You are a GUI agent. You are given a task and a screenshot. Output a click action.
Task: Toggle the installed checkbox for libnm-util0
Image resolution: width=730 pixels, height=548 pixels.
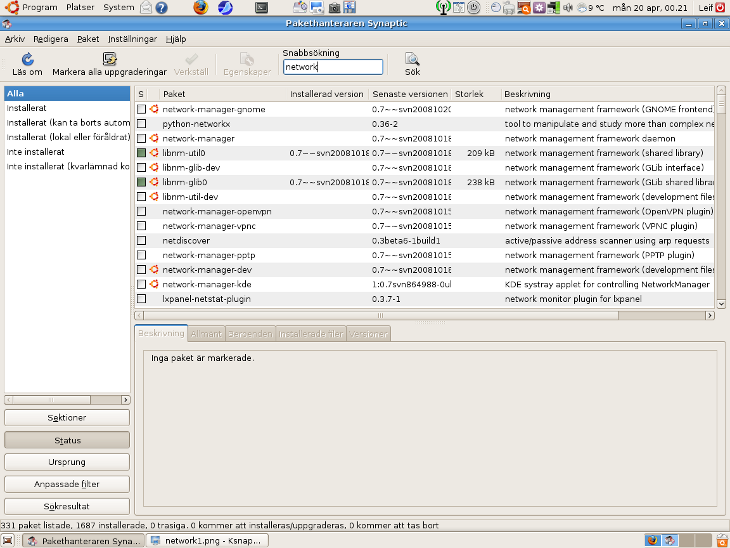click(x=142, y=153)
